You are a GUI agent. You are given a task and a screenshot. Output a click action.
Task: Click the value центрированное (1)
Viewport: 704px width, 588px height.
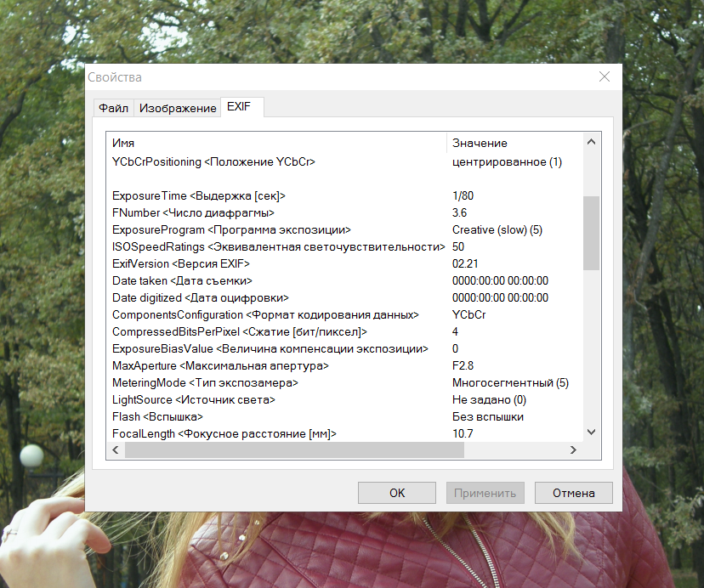[507, 161]
